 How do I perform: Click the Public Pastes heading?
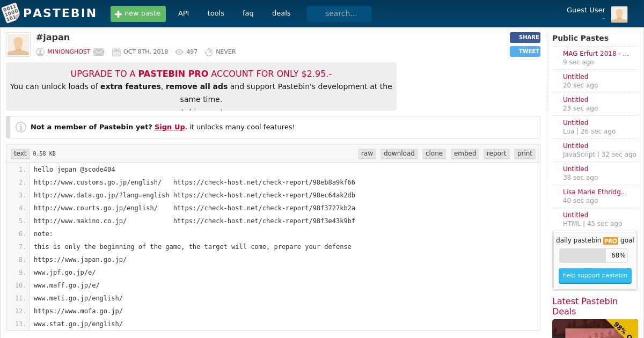point(580,38)
